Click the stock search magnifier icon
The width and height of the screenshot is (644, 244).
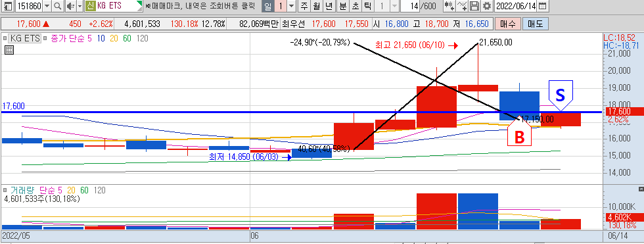(x=58, y=6)
